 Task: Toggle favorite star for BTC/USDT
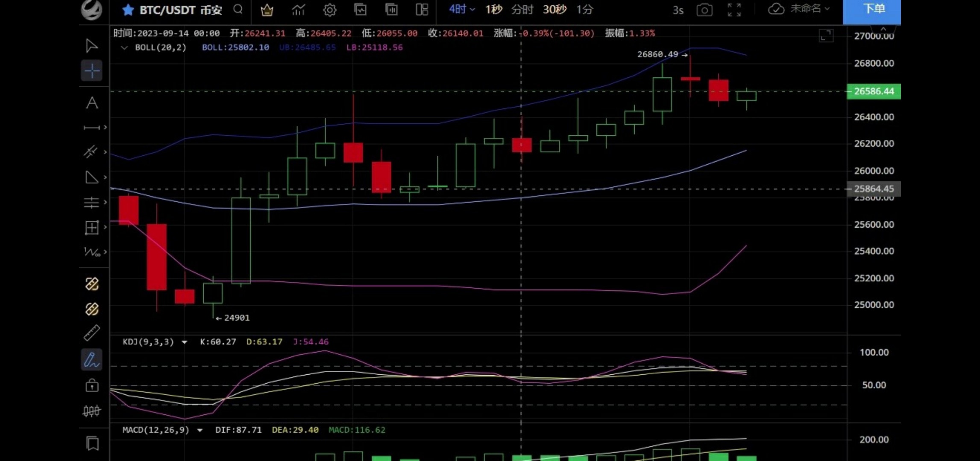128,10
